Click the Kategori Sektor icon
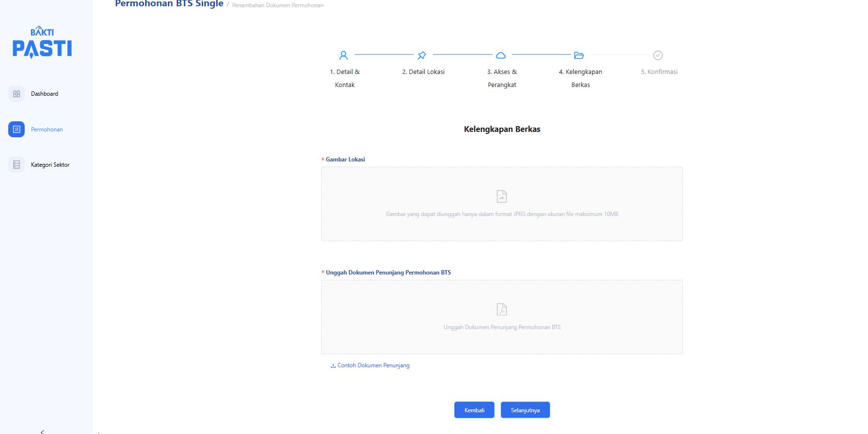 [x=16, y=165]
